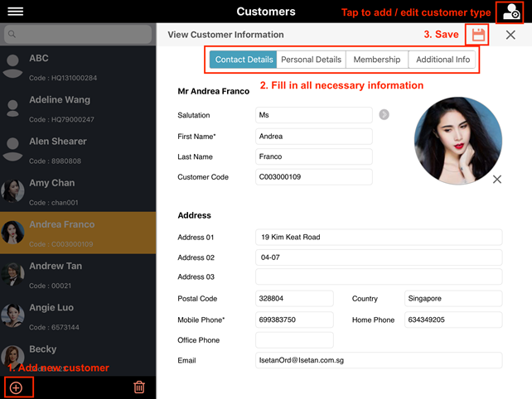This screenshot has height=399, width=532.
Task: Select customer Andrea Franco
Action: click(78, 233)
